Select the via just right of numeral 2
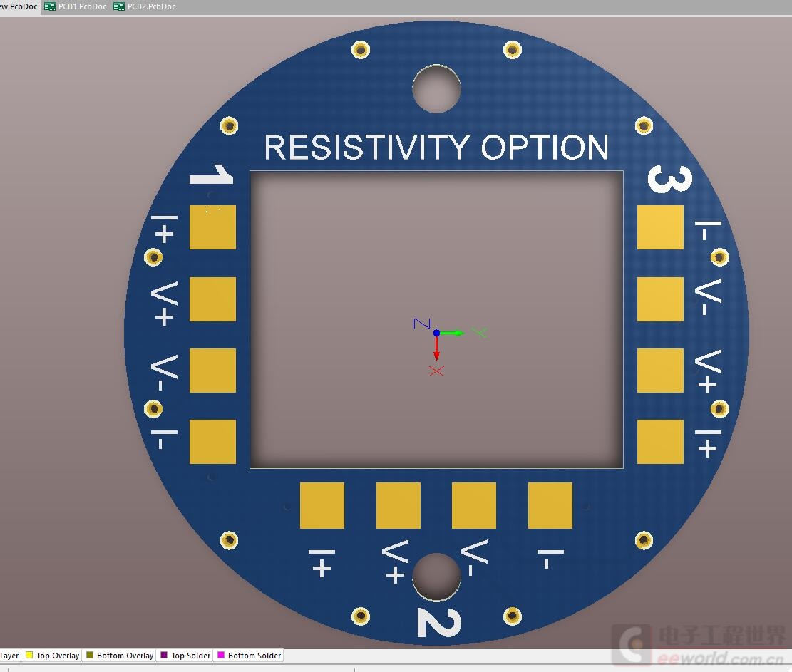 (512, 616)
